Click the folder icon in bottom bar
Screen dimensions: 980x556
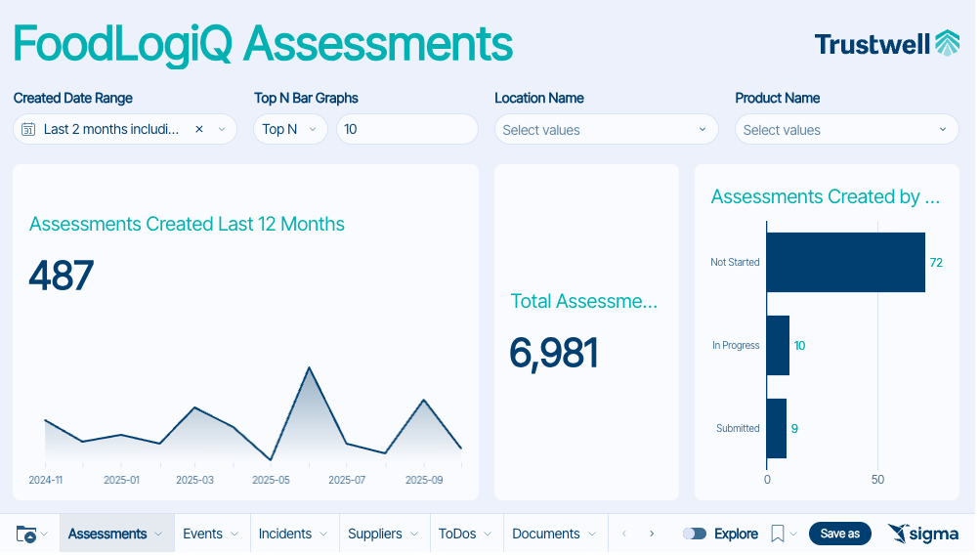tap(26, 535)
